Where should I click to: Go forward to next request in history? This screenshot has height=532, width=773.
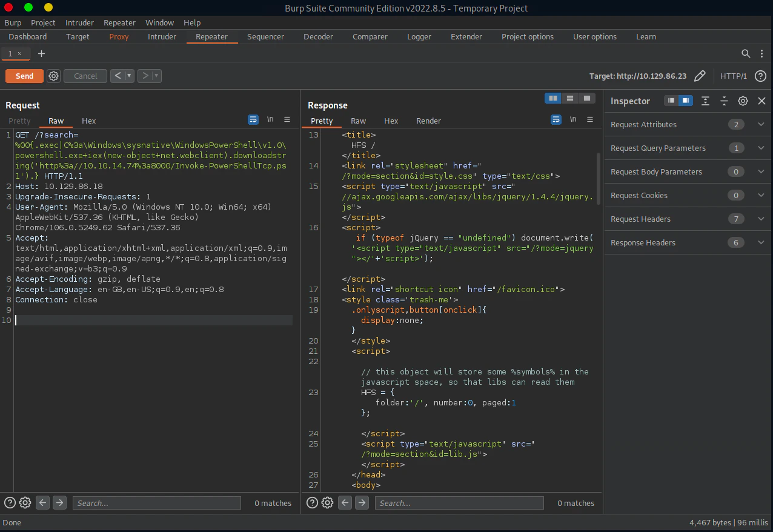point(145,76)
